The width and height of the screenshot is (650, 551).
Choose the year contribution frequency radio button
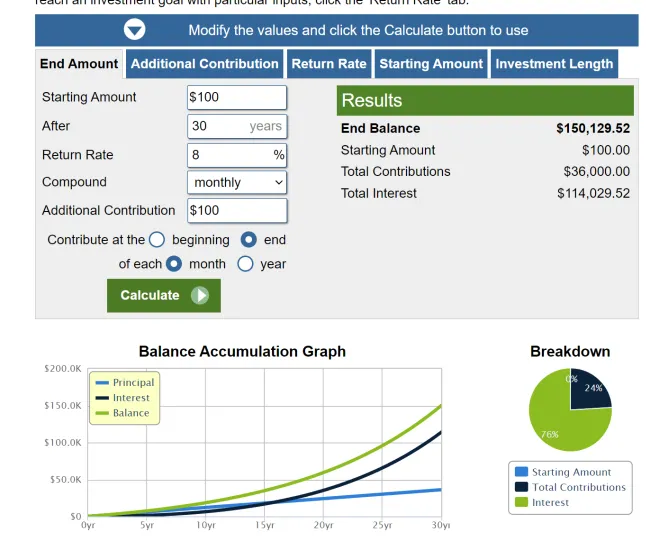[245, 264]
